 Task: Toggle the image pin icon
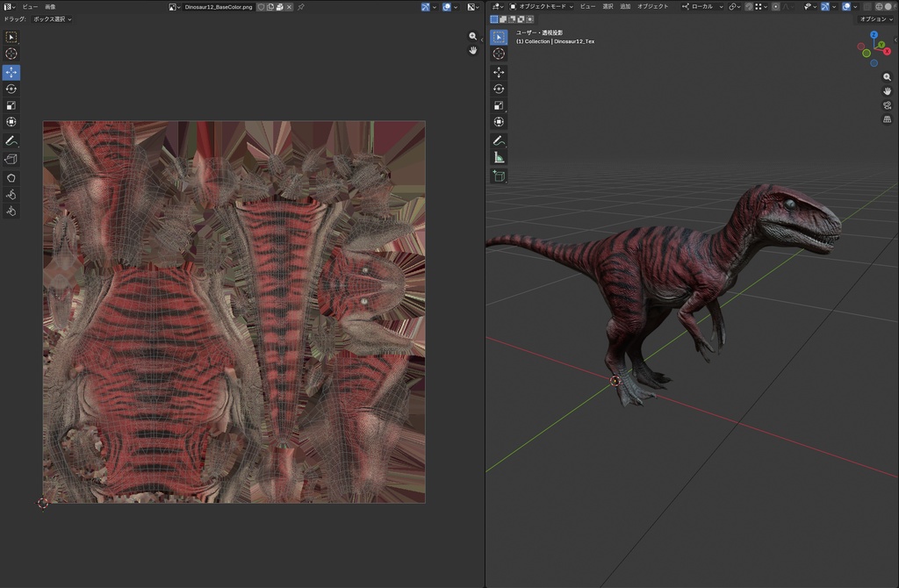300,7
